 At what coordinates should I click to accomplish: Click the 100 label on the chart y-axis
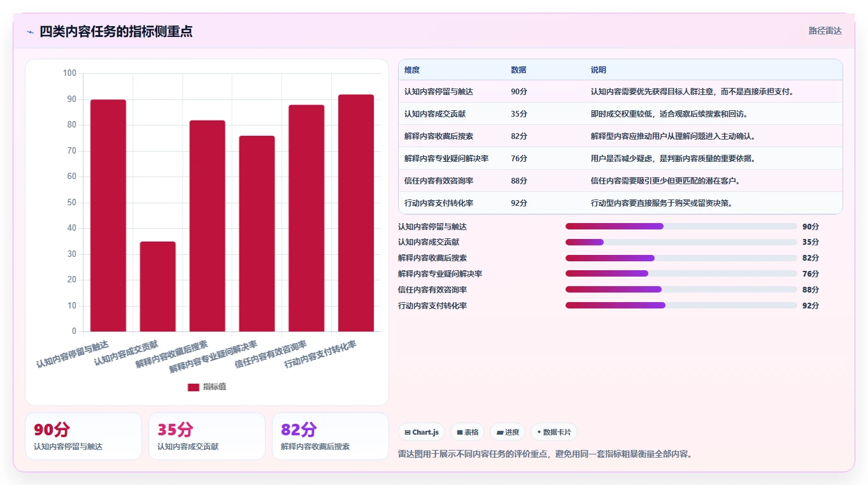point(69,73)
